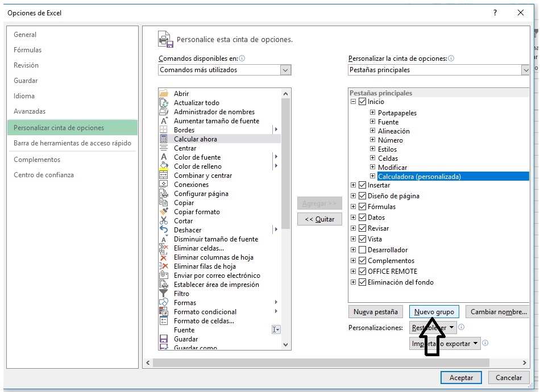
Task: Open the Avanzadas options category
Action: 30,111
